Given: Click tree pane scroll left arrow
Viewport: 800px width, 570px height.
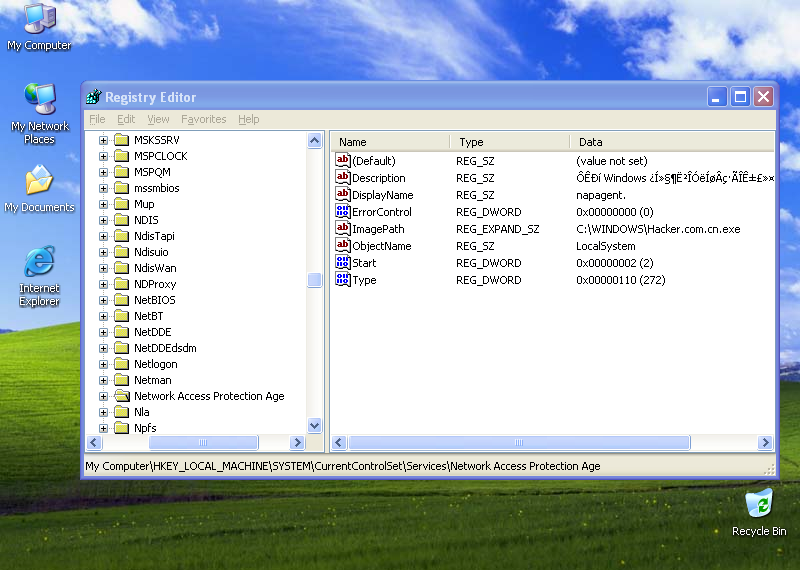Looking at the screenshot, I should [94, 442].
